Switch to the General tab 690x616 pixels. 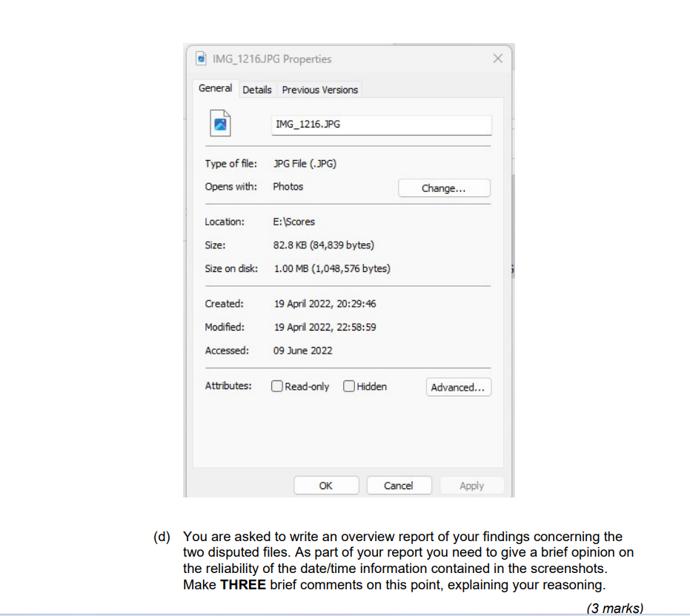pos(215,88)
